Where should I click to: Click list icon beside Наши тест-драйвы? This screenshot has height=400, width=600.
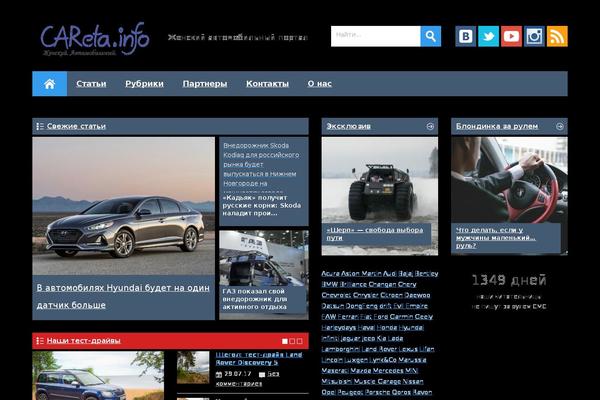[40, 341]
